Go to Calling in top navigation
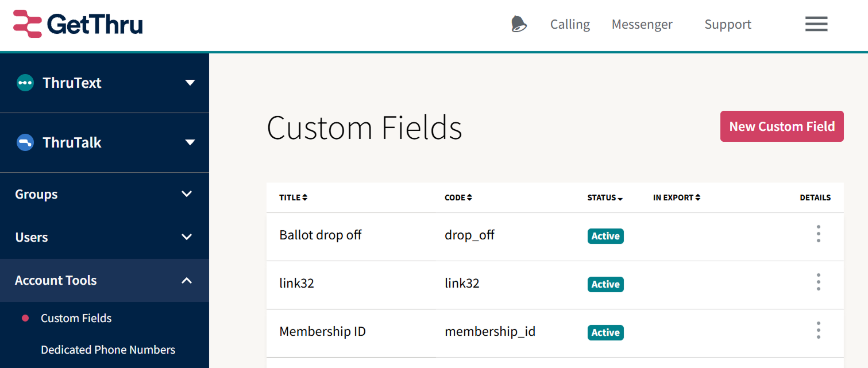The width and height of the screenshot is (868, 368). click(x=570, y=24)
